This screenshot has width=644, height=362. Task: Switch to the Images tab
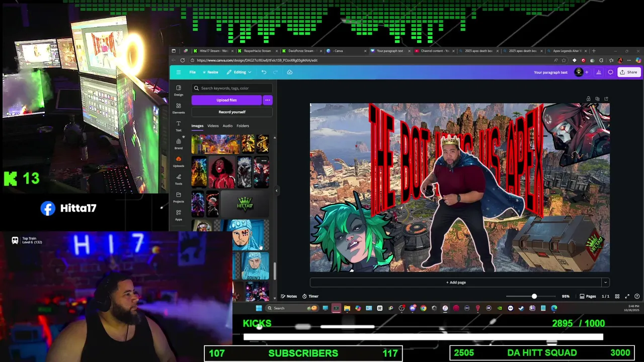(x=197, y=126)
